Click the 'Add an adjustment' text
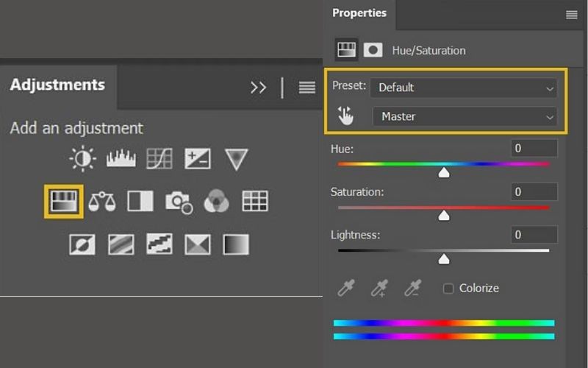The image size is (588, 368). tap(76, 128)
